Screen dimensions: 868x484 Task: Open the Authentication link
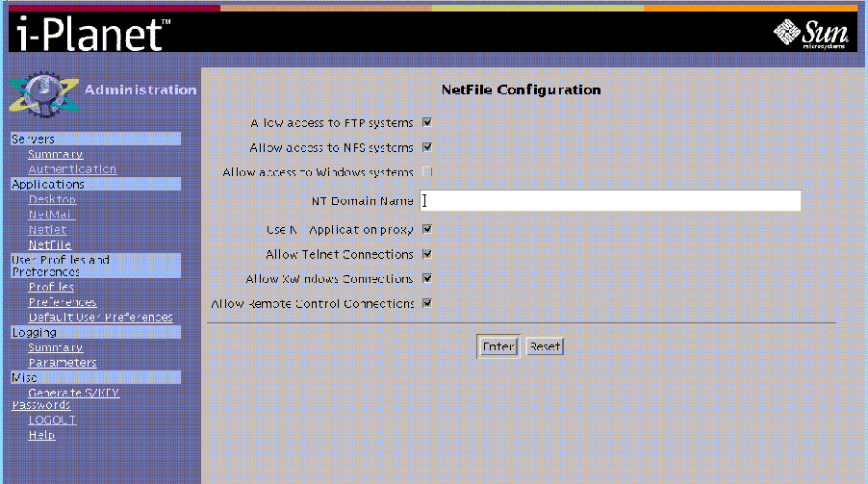tap(72, 169)
